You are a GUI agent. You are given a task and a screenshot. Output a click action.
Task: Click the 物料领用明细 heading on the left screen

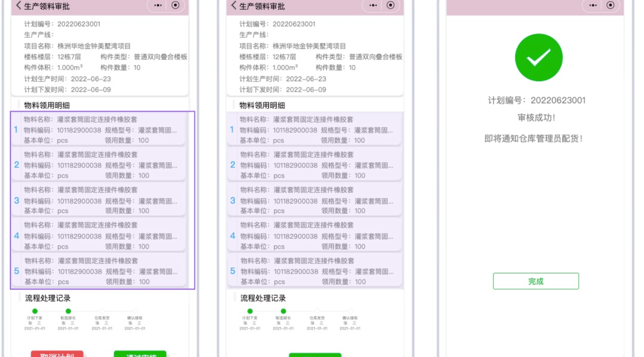point(47,105)
